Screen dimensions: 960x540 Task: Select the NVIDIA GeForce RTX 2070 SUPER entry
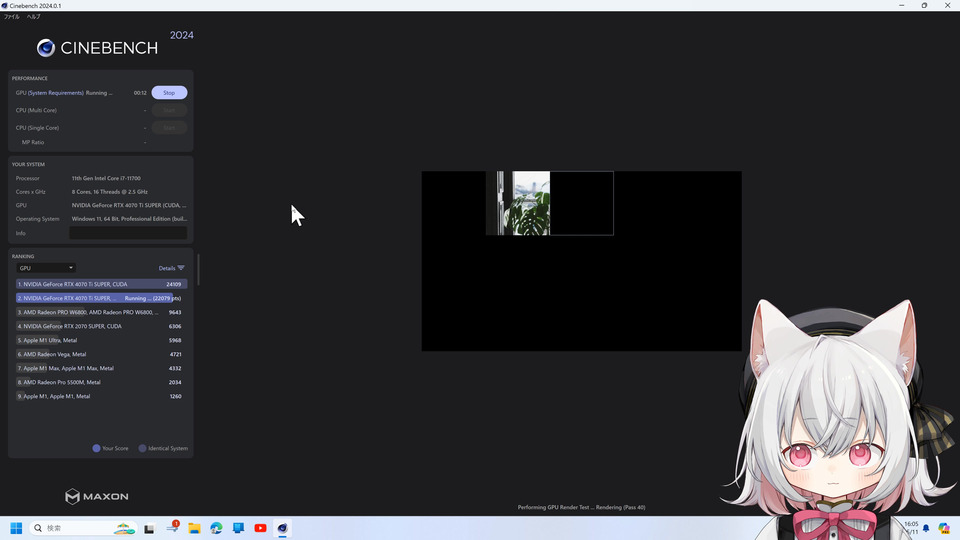102,326
